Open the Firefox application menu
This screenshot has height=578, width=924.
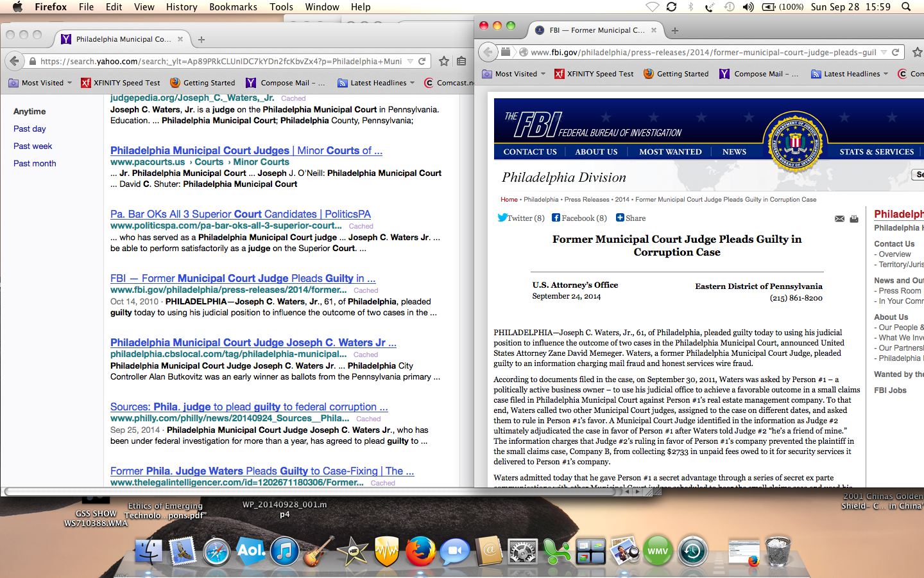[x=51, y=6]
